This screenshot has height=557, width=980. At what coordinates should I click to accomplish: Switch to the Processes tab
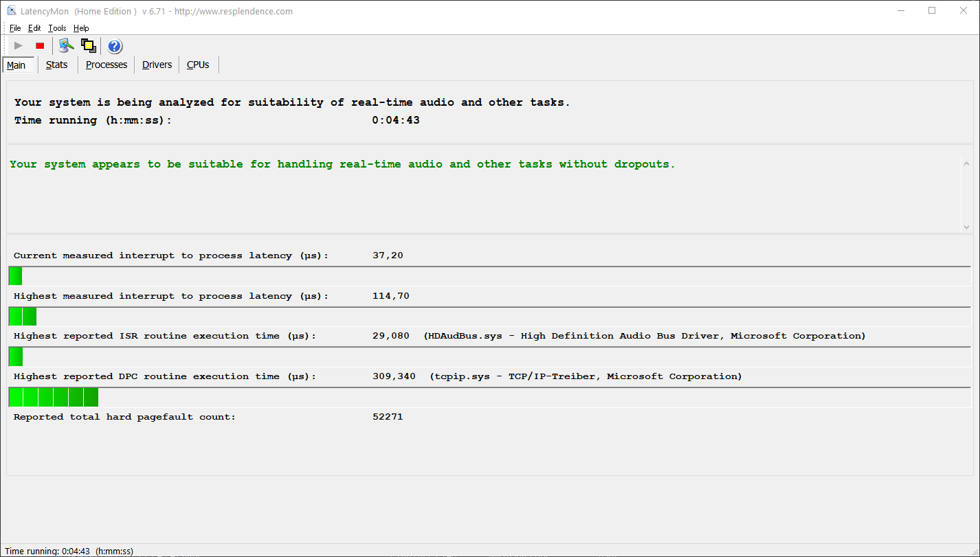click(x=107, y=65)
